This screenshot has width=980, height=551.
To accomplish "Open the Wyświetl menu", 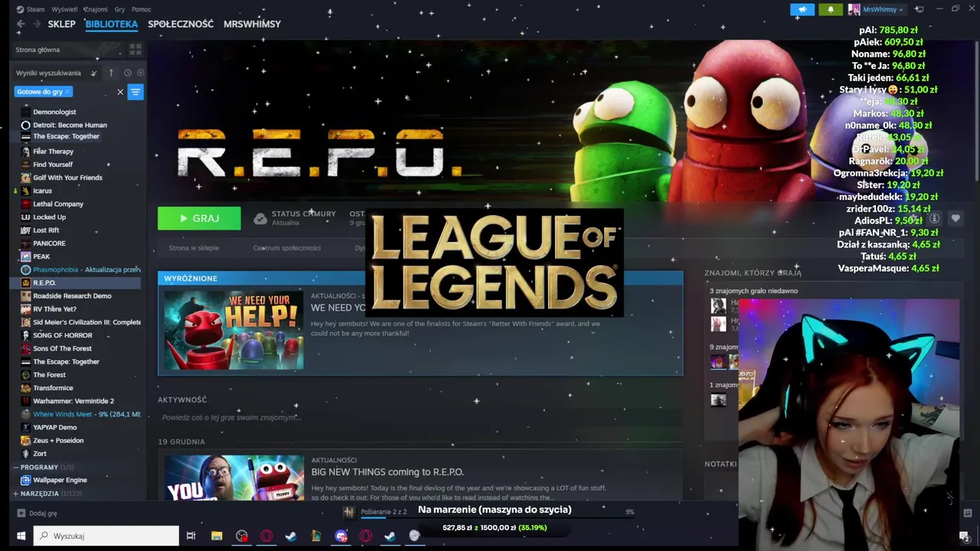I will 64,9.
